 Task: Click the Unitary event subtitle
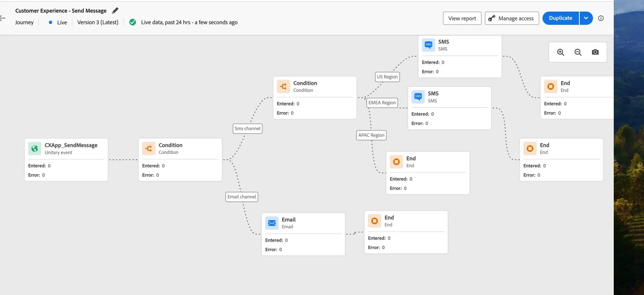pyautogui.click(x=58, y=153)
